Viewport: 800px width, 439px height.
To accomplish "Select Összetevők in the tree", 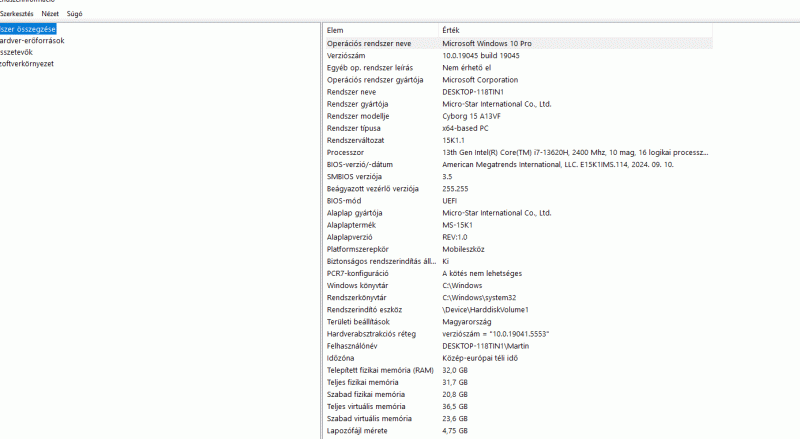I will 16,52.
